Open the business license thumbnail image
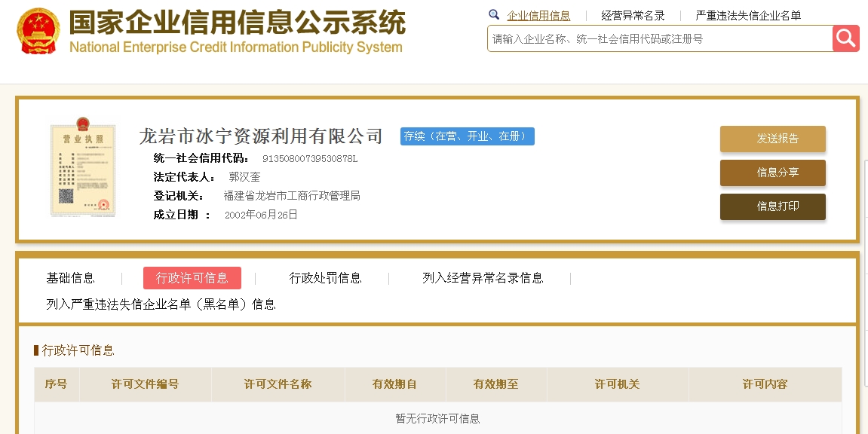 (83, 166)
